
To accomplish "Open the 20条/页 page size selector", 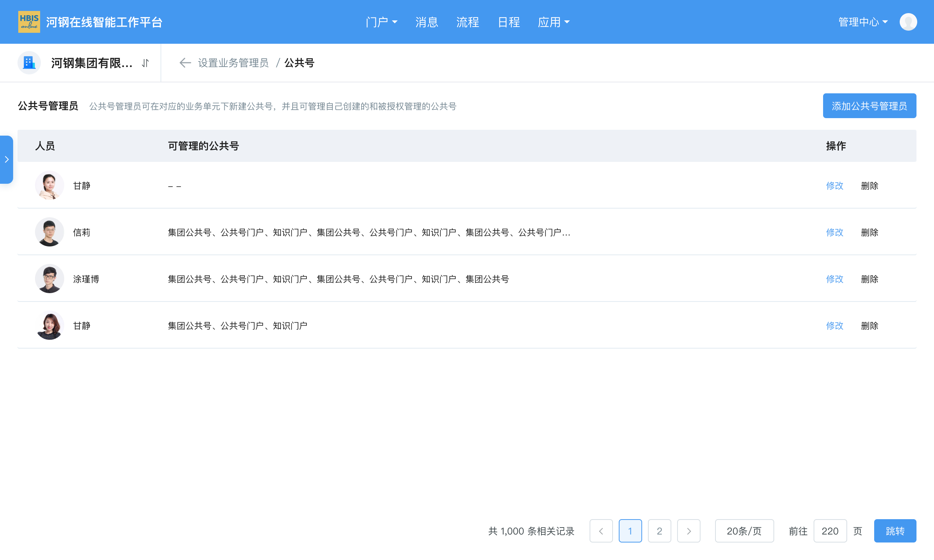I will pos(744,531).
